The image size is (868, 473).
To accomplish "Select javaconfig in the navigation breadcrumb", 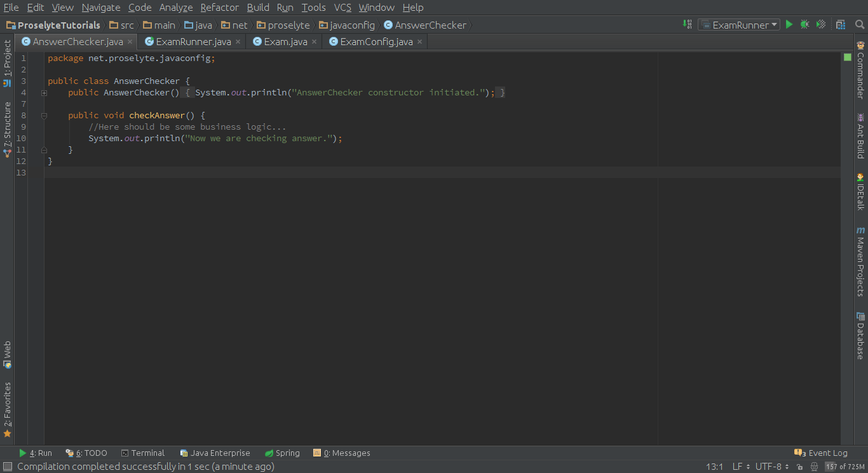I will click(x=351, y=25).
